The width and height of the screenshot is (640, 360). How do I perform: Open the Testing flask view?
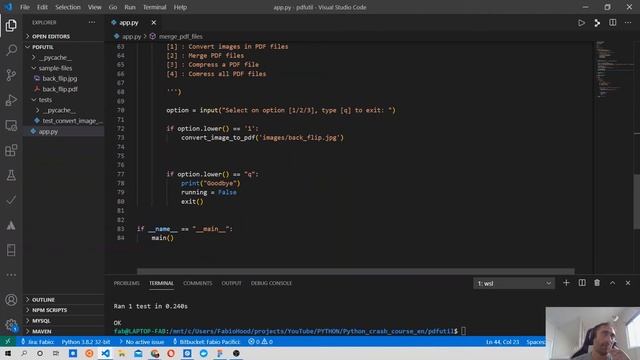[x=11, y=175]
